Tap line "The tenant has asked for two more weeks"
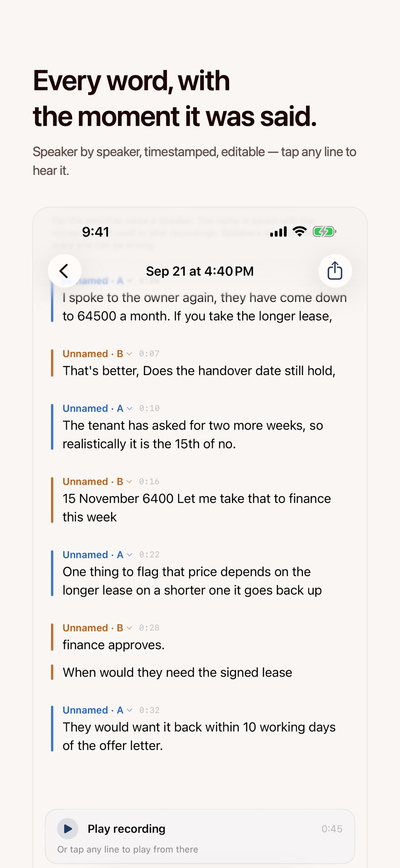 click(193, 434)
